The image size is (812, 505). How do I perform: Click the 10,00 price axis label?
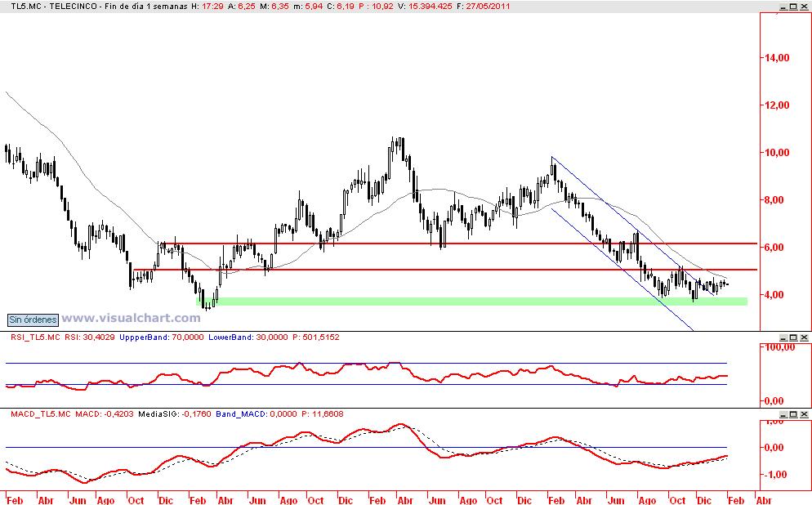(777, 153)
